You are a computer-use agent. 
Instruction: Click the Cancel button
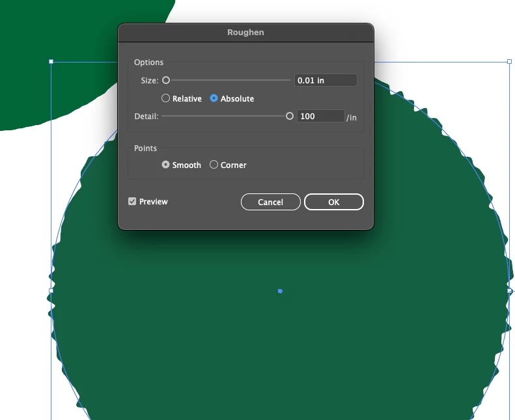point(271,202)
